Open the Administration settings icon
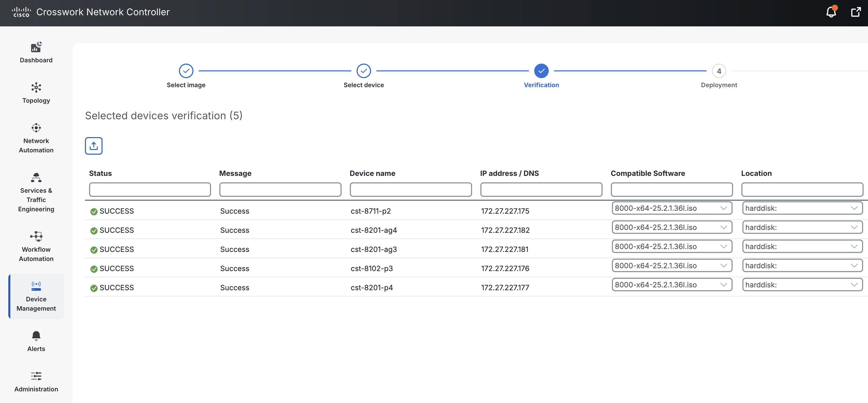 36,376
